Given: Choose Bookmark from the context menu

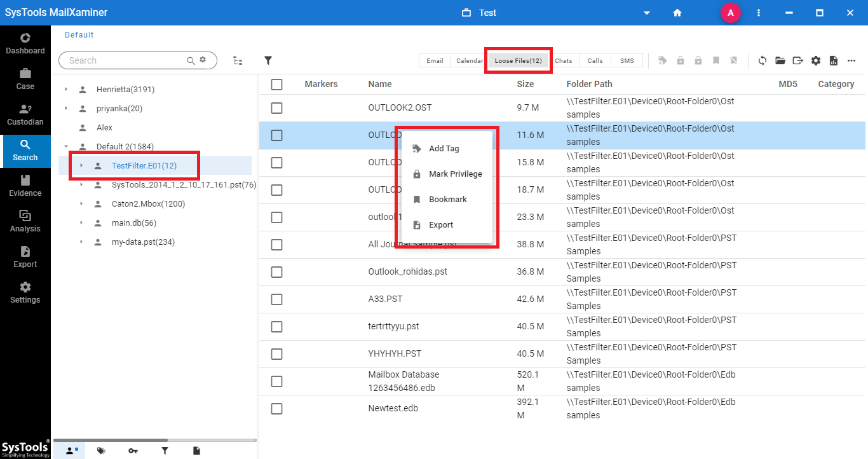Looking at the screenshot, I should pos(447,200).
